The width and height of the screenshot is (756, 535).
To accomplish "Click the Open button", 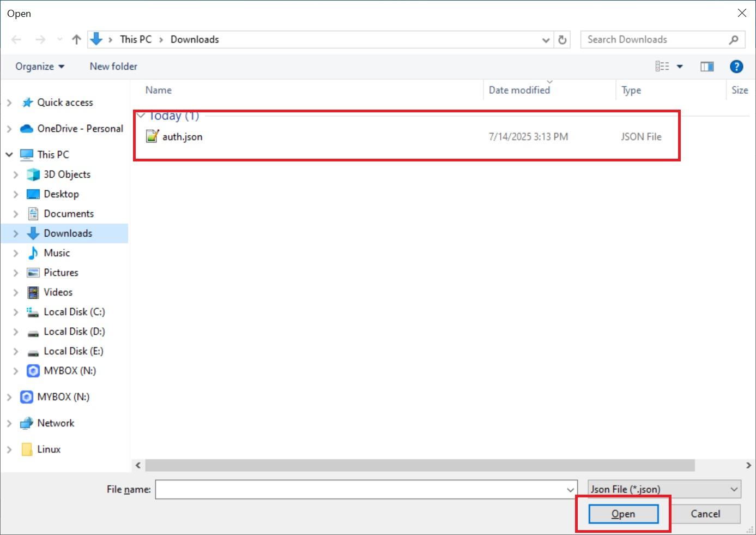I will coord(623,514).
